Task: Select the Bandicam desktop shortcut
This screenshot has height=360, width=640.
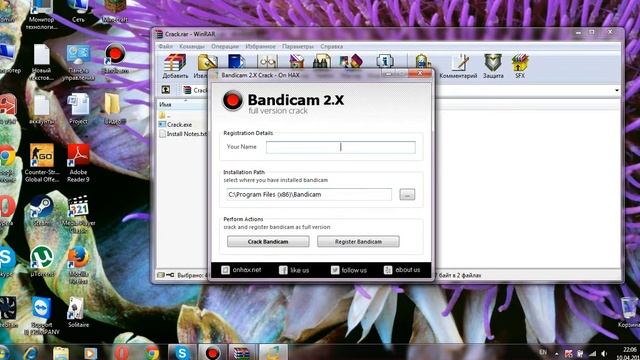Action: 115,59
